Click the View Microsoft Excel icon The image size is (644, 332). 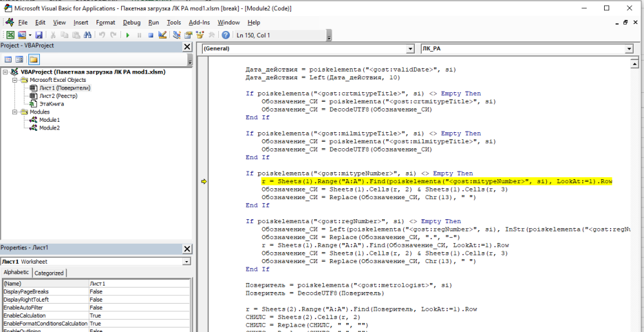tap(10, 35)
